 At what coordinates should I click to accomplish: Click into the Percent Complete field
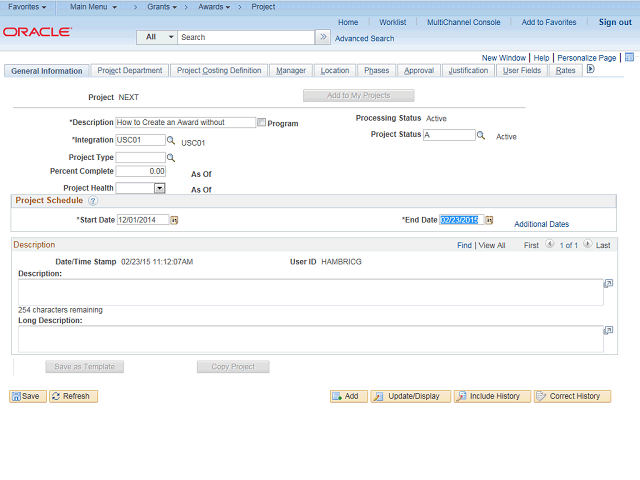coord(141,172)
